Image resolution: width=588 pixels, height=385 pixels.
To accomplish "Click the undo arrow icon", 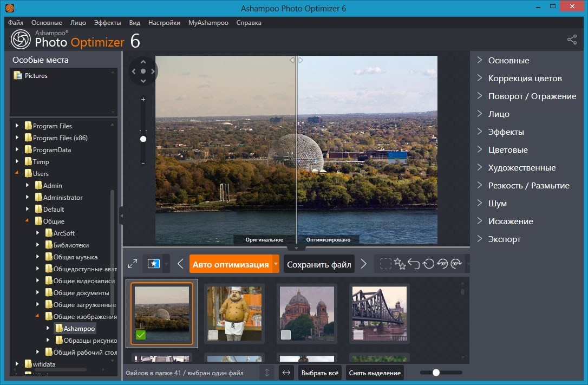I will pyautogui.click(x=414, y=264).
